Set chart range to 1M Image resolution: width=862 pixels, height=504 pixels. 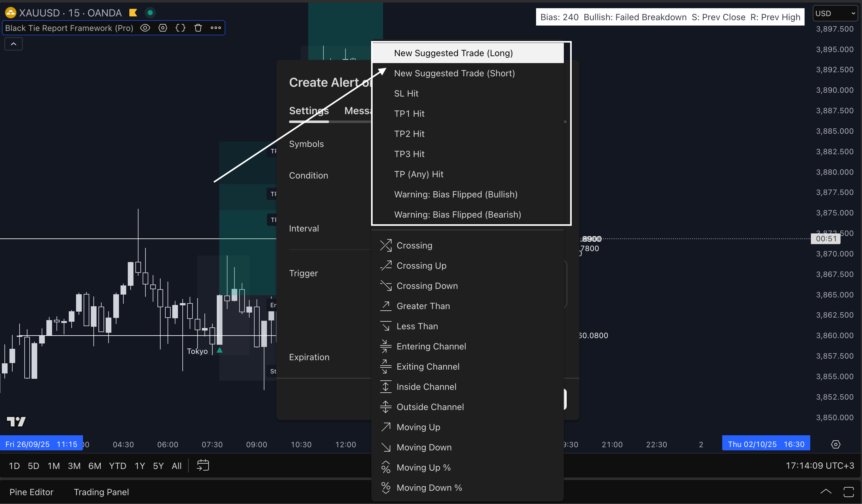pyautogui.click(x=54, y=466)
